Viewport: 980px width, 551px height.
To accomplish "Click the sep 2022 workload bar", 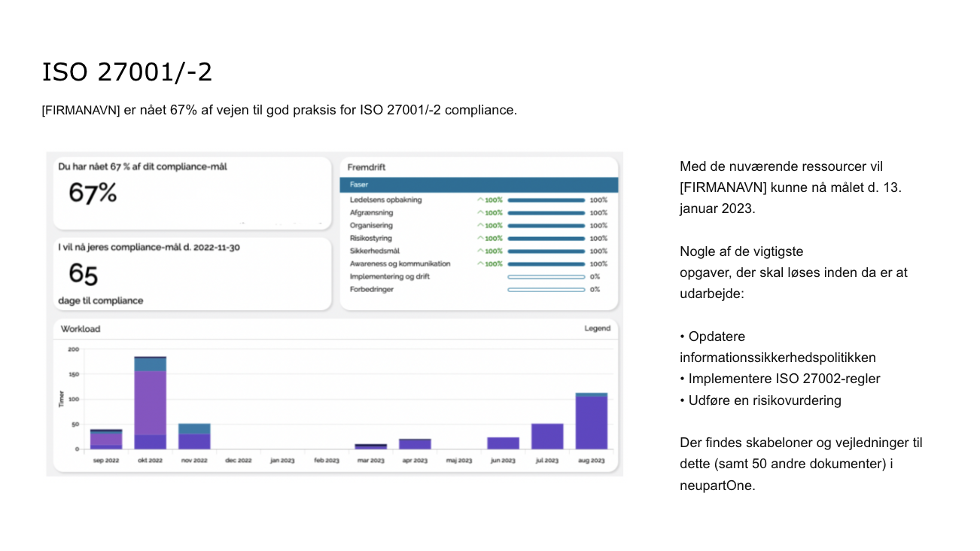I will (x=106, y=440).
